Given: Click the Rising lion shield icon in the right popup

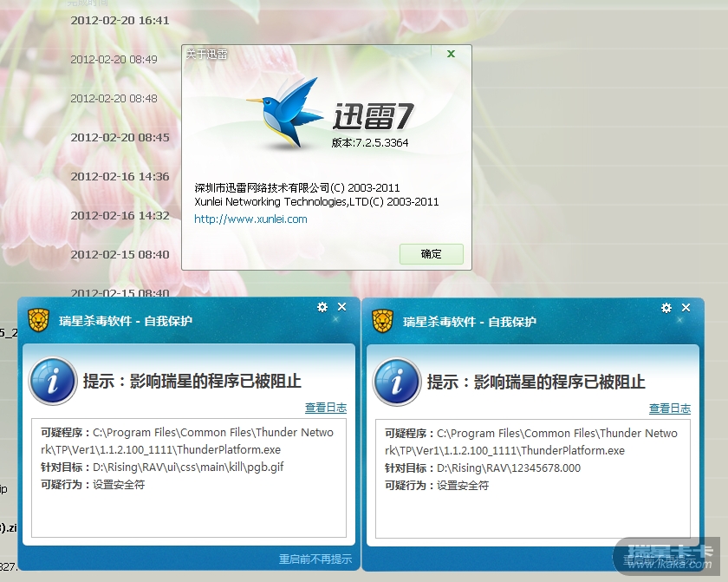Looking at the screenshot, I should pos(382,322).
